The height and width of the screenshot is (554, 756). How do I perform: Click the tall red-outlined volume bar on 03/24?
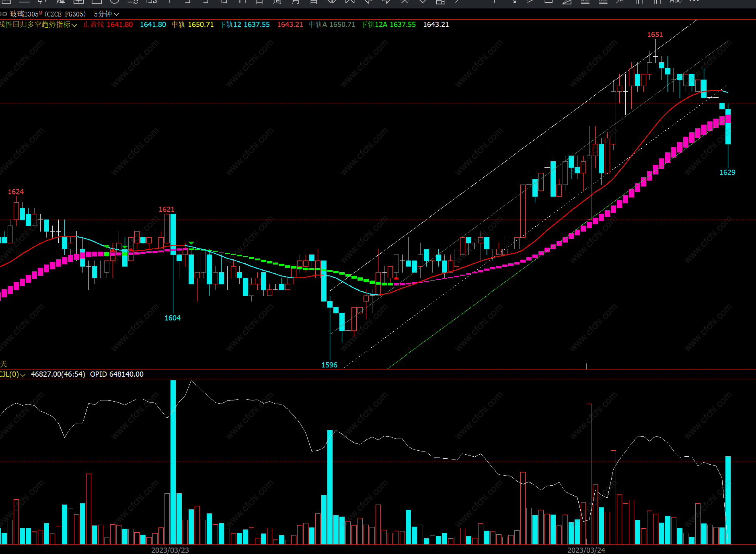pos(589,474)
